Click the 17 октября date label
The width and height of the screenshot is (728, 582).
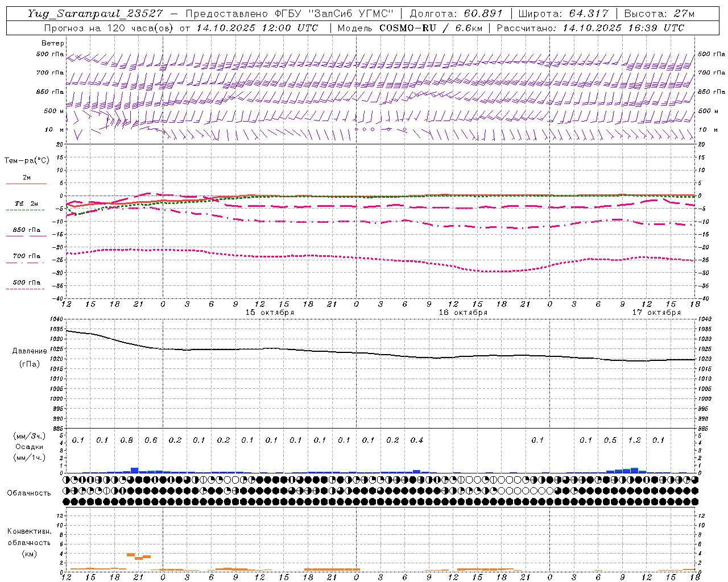tap(656, 313)
